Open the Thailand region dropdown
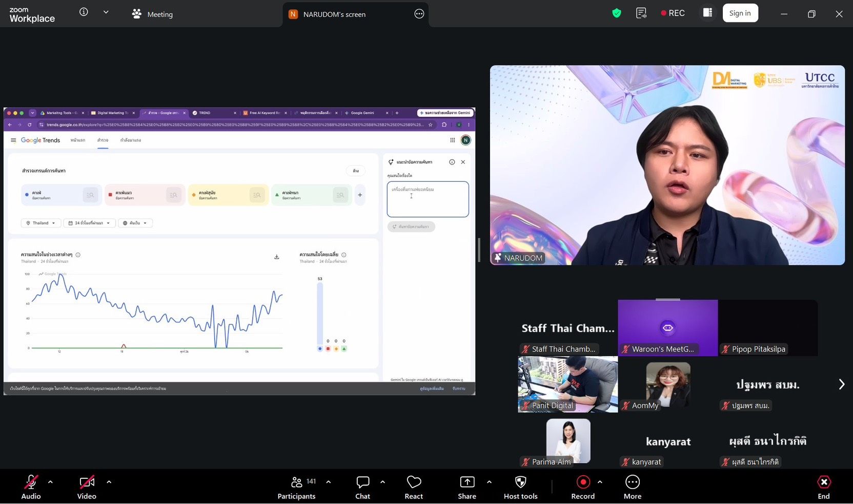This screenshot has width=853, height=504. [x=41, y=223]
